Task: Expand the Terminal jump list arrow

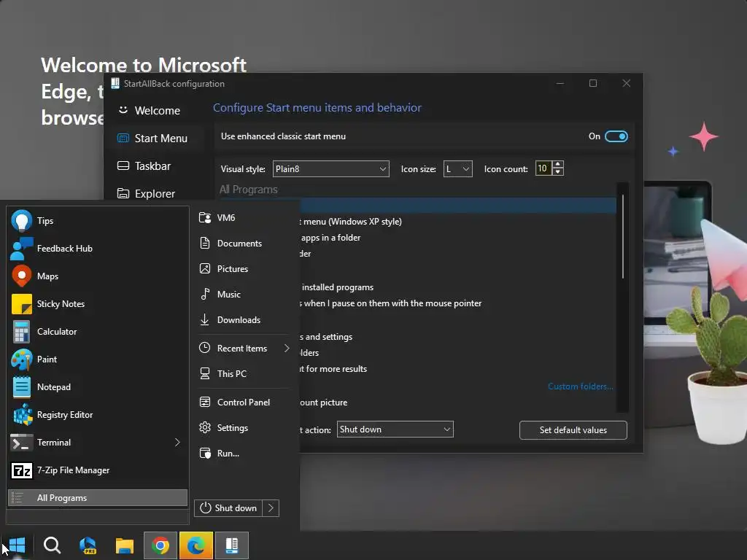Action: [x=177, y=443]
